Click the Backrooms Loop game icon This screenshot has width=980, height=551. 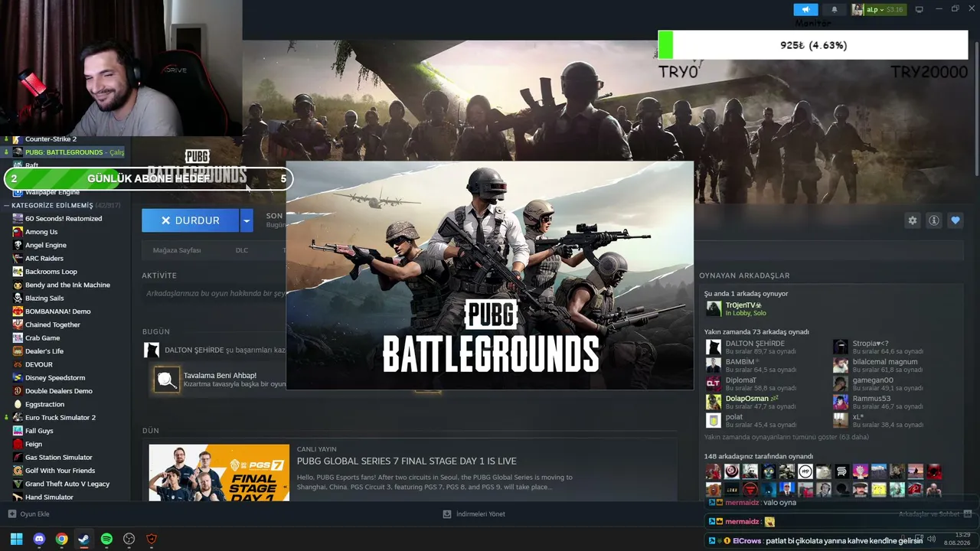pos(18,272)
